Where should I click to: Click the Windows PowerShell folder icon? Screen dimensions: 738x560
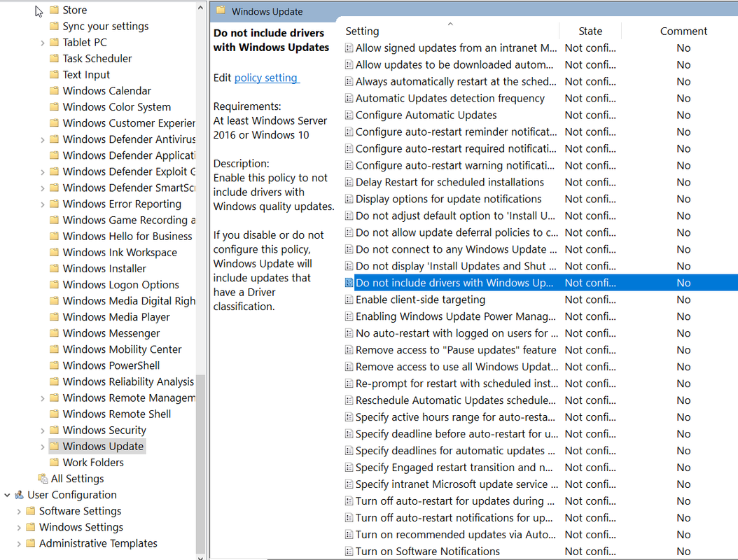(x=54, y=365)
